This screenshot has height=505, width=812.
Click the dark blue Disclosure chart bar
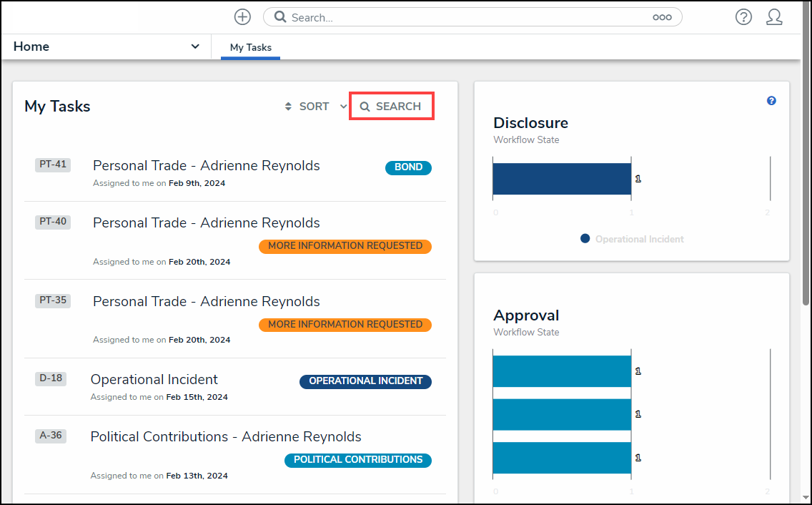(x=561, y=179)
